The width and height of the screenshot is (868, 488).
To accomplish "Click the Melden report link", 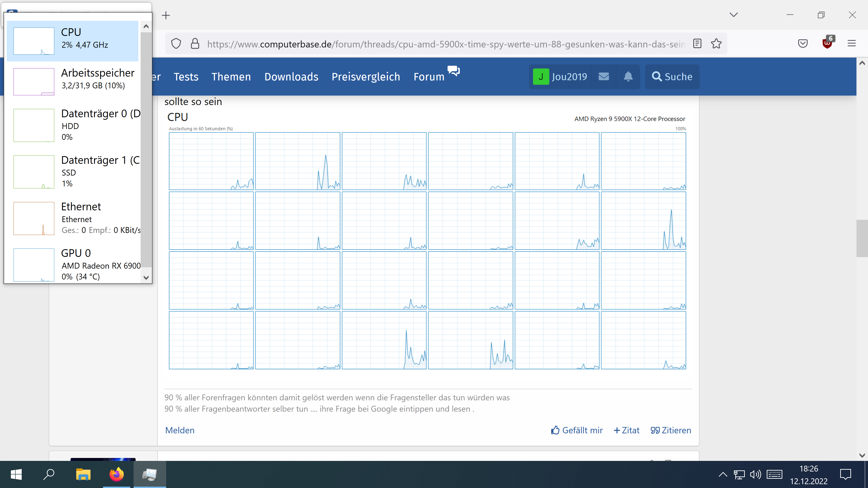I will coord(180,430).
